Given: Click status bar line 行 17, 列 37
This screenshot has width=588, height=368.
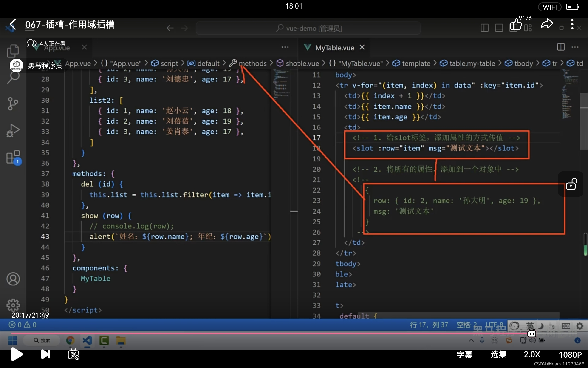Looking at the screenshot, I should point(429,325).
